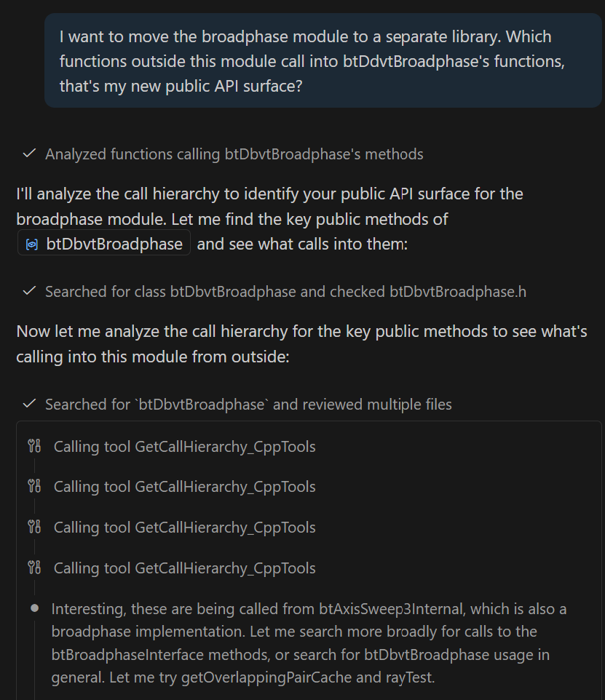The width and height of the screenshot is (605, 700).
Task: Open the first 'Calling tool GetCallHierarchy_CppTools' entry
Action: pyautogui.click(x=186, y=446)
